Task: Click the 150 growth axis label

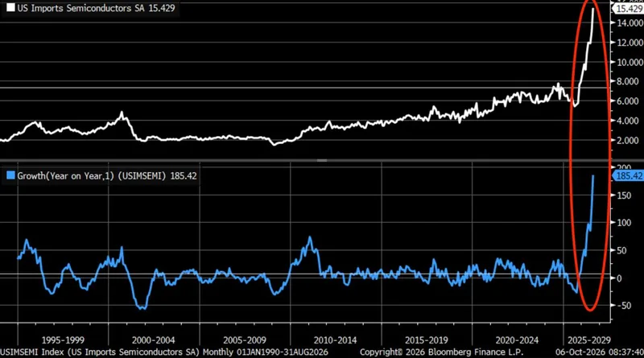Action: [623, 195]
